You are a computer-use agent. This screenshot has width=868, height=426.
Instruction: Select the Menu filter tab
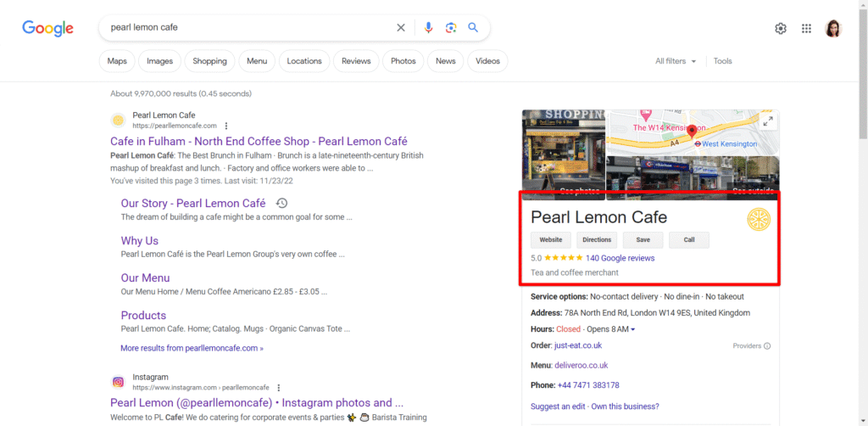257,61
